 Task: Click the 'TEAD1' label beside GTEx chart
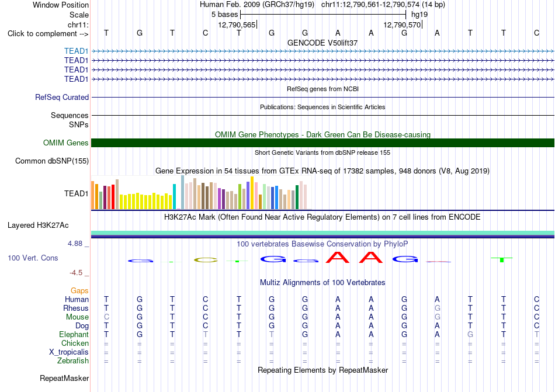(x=76, y=193)
